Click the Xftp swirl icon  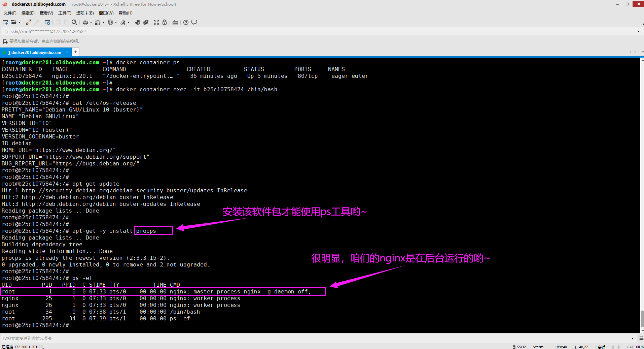point(138,22)
